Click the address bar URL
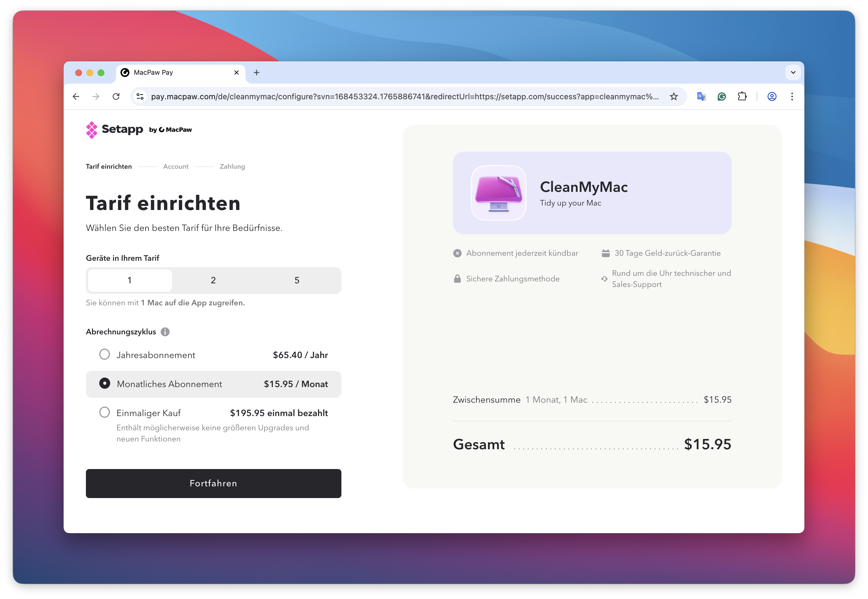Screen dimensions: 868x599 coord(405,97)
